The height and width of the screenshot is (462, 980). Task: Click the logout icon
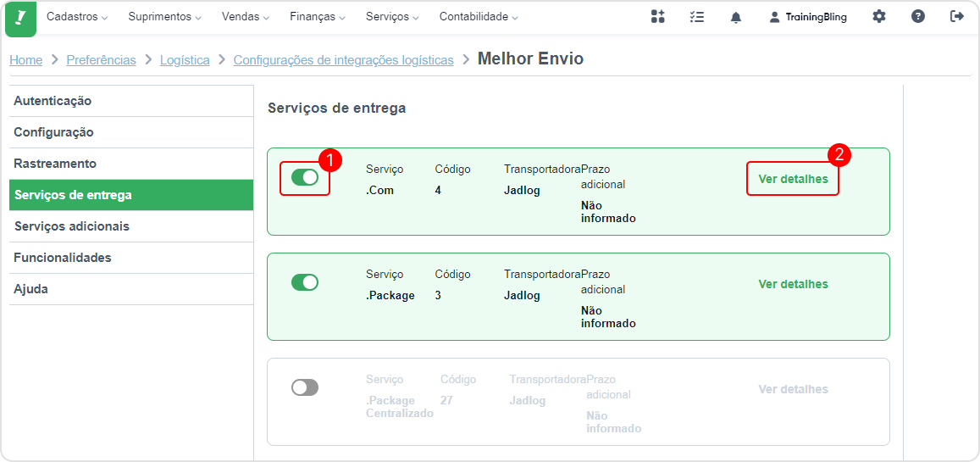pos(957,17)
